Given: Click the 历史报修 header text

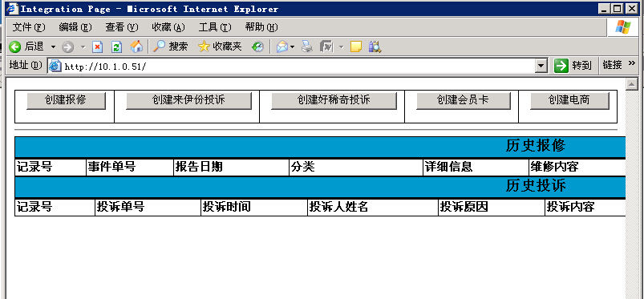Looking at the screenshot, I should 535,146.
